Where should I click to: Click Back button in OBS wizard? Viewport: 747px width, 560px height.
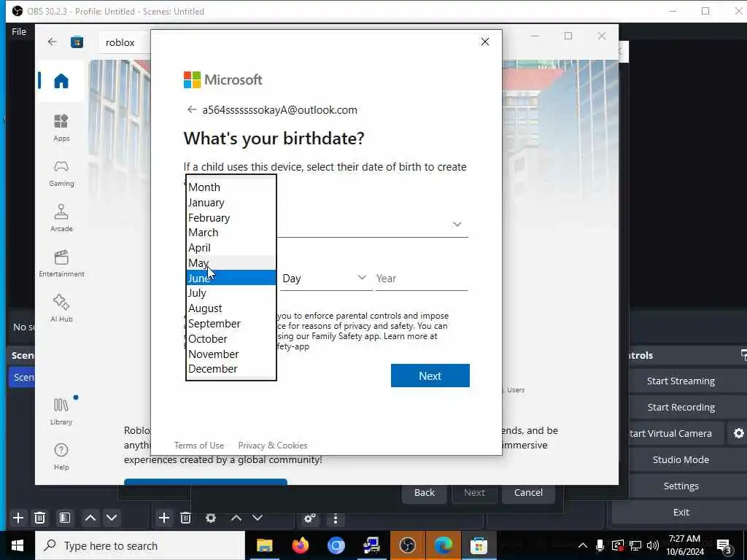point(424,492)
